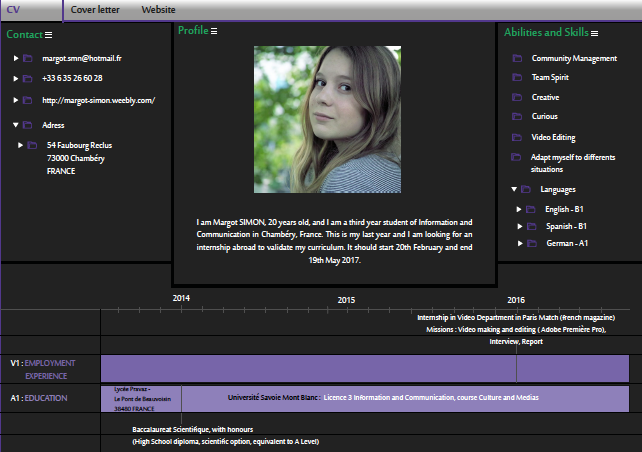Click the folder icon beside 54 Faubourg Reclus
The width and height of the screenshot is (642, 452).
click(32, 145)
